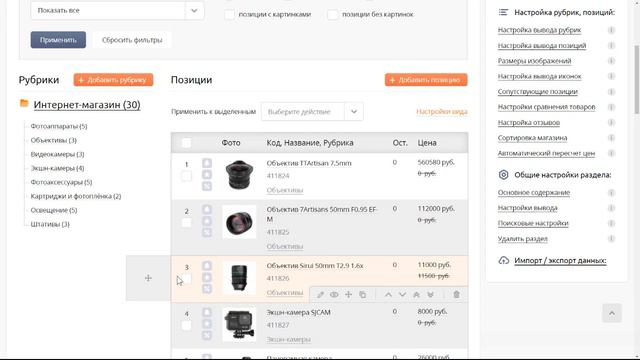
Task: Click info icon beside Поисковые настройки
Action: point(611,223)
